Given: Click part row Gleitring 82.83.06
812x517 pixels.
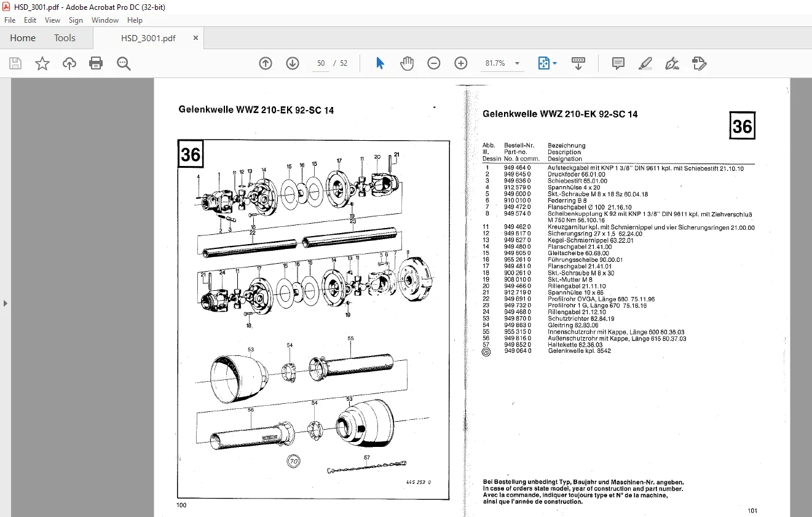Looking at the screenshot, I should pyautogui.click(x=540, y=325).
